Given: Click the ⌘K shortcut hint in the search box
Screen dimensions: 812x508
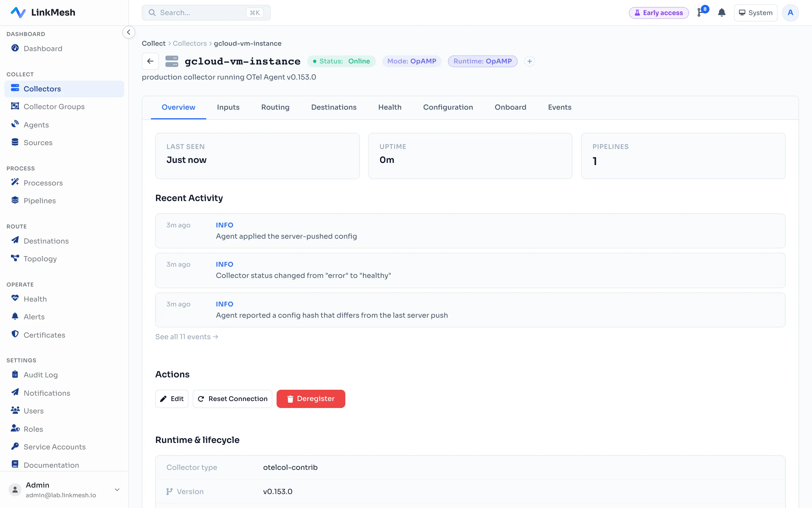Looking at the screenshot, I should click(x=255, y=13).
